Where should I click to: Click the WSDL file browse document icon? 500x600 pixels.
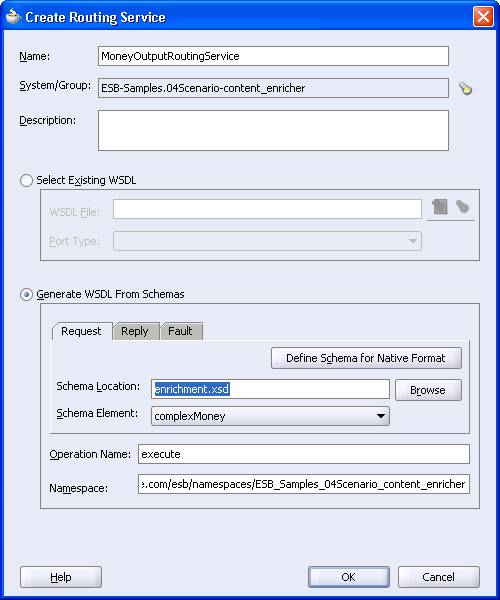pos(440,207)
